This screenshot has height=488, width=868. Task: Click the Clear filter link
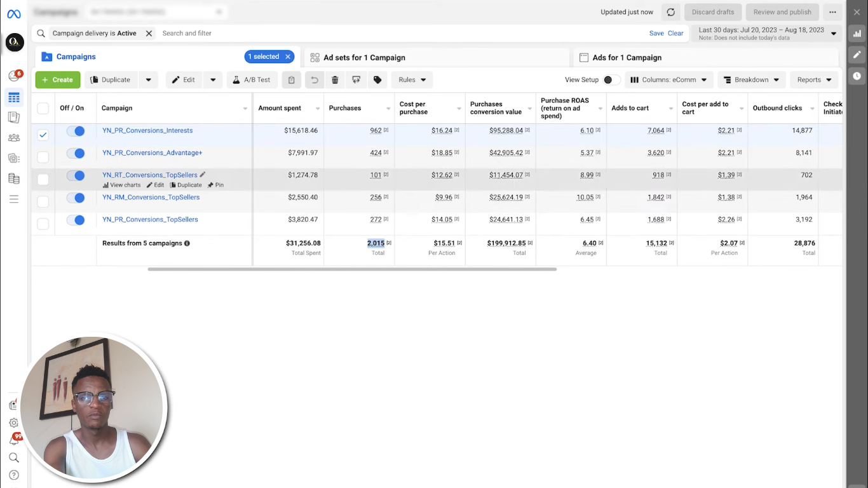(x=675, y=33)
